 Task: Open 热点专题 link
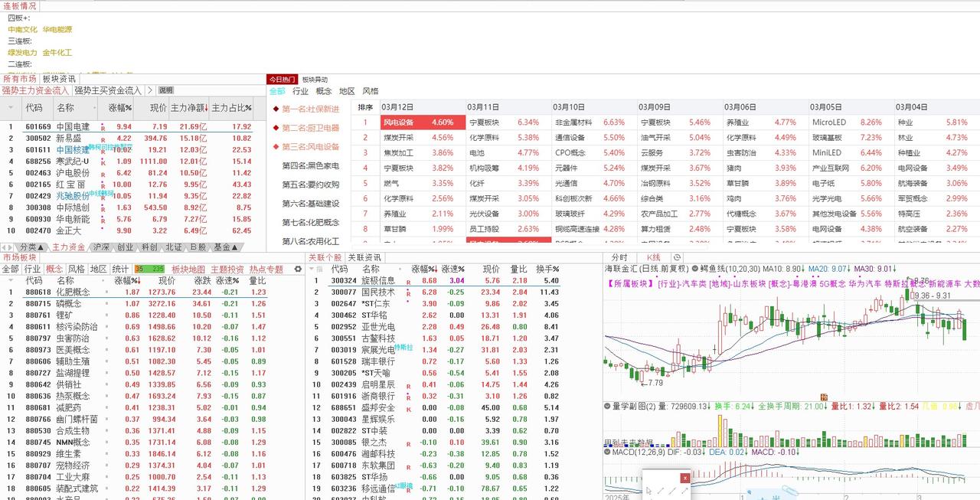coord(266,269)
